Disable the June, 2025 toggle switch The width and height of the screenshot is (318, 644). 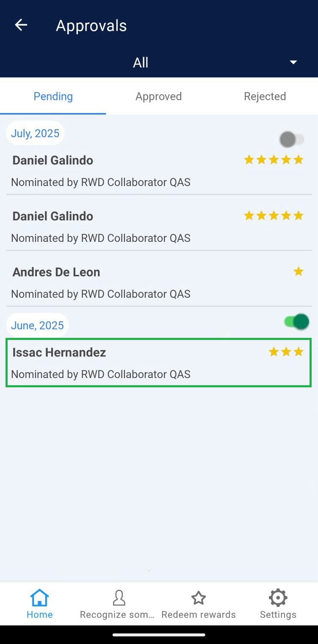(x=296, y=322)
